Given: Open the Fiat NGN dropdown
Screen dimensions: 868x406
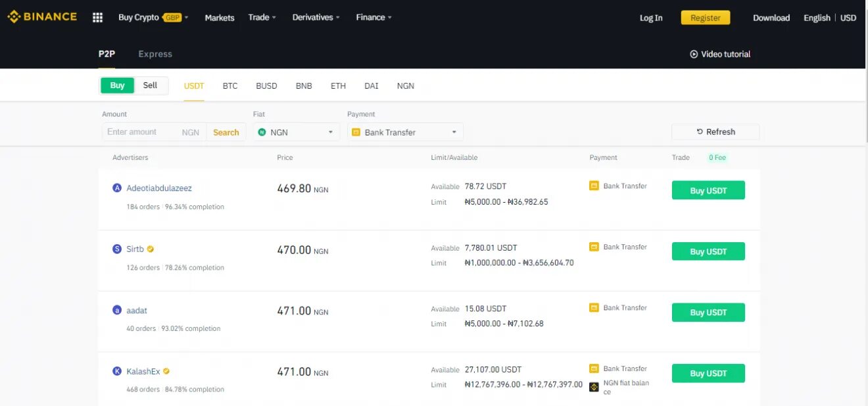Looking at the screenshot, I should 296,132.
